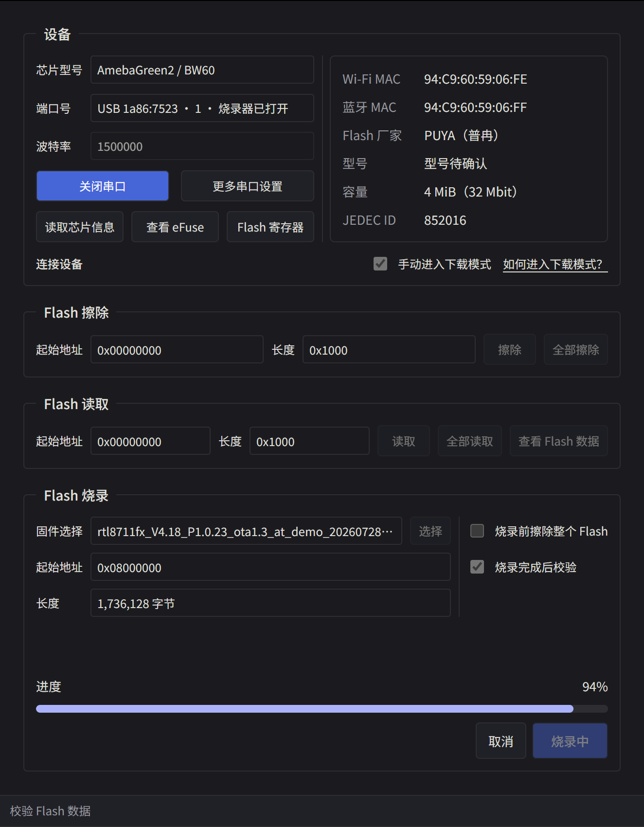Click the Flash 读取 length field
Image resolution: width=644 pixels, height=827 pixels.
tap(309, 441)
